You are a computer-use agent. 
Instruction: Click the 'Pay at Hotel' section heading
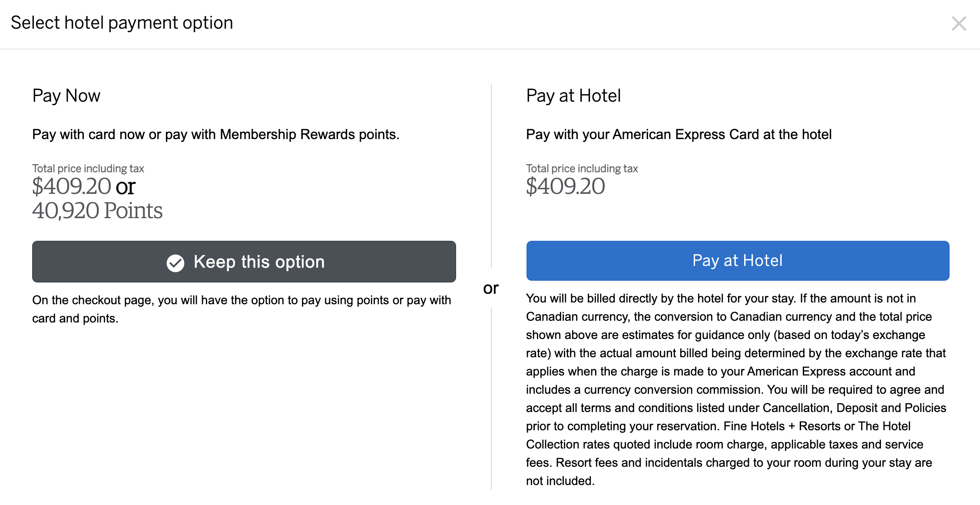(573, 96)
